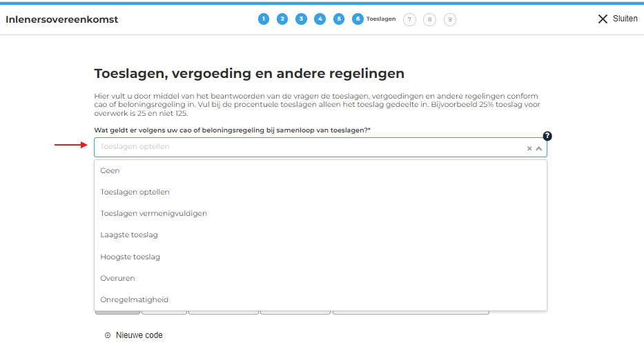This screenshot has width=644, height=347.
Task: Clear the selected dropdown value with x
Action: 529,148
